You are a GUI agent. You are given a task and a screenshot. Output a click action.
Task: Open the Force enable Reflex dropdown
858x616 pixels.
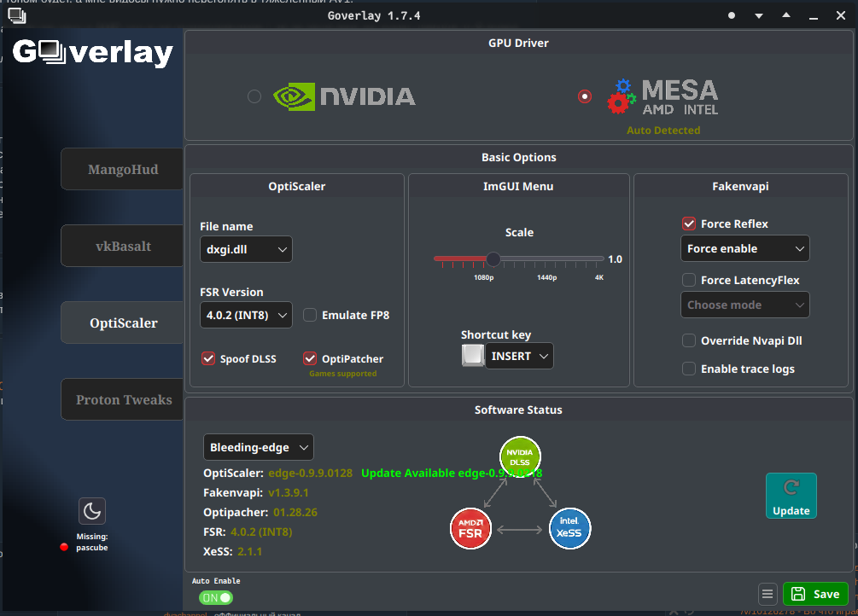(x=745, y=248)
